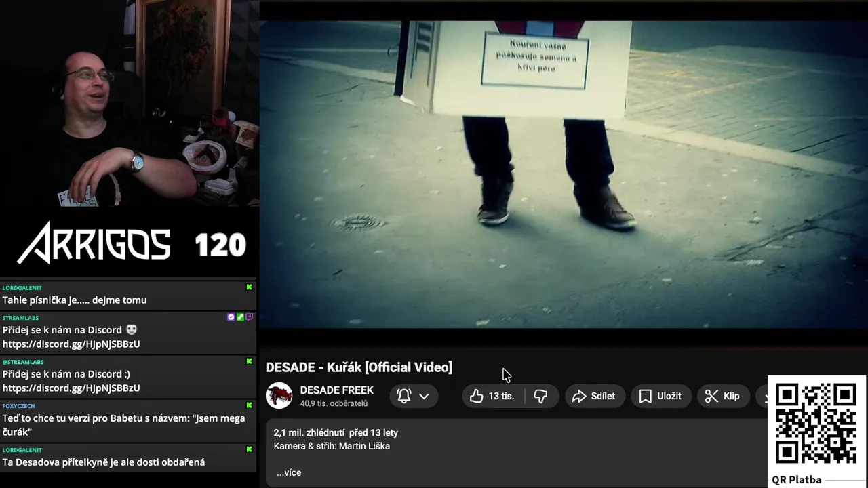Click FOXYCZECH message about "verzi pro Babetu"
Viewport: 868px width, 488px height.
coord(123,425)
